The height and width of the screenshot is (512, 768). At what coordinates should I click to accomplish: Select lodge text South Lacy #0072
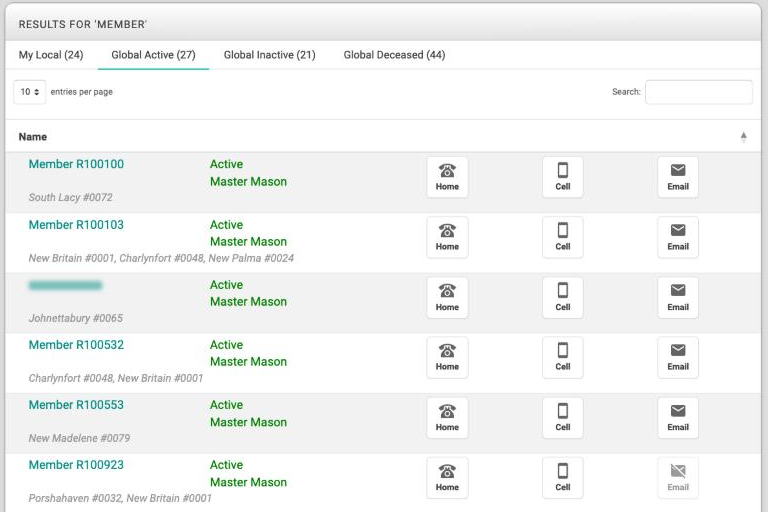(x=71, y=197)
